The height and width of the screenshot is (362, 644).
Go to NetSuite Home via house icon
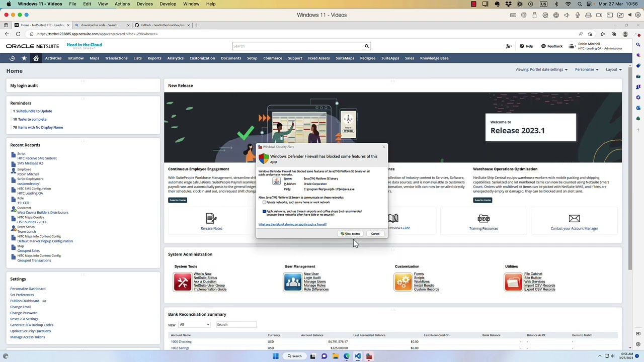pyautogui.click(x=36, y=58)
